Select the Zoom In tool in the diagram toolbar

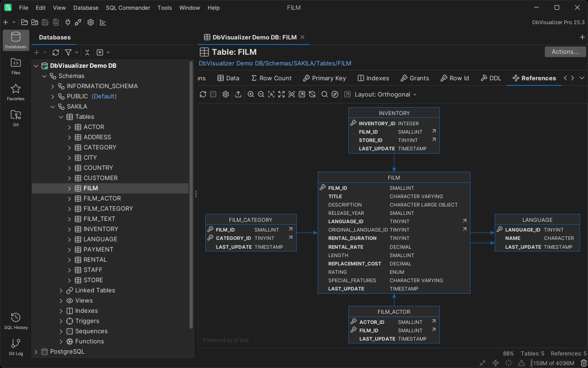(251, 94)
